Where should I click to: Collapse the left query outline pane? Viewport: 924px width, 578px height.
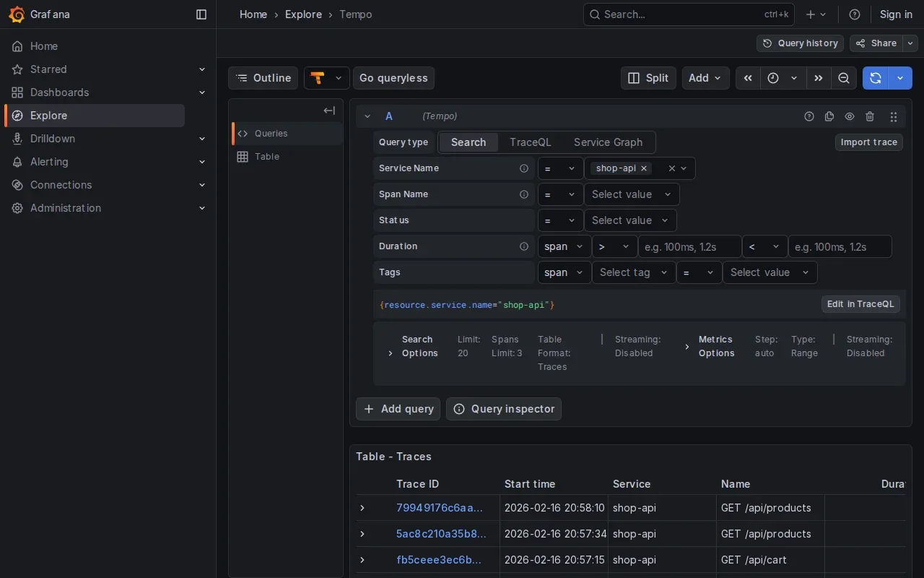click(x=329, y=111)
